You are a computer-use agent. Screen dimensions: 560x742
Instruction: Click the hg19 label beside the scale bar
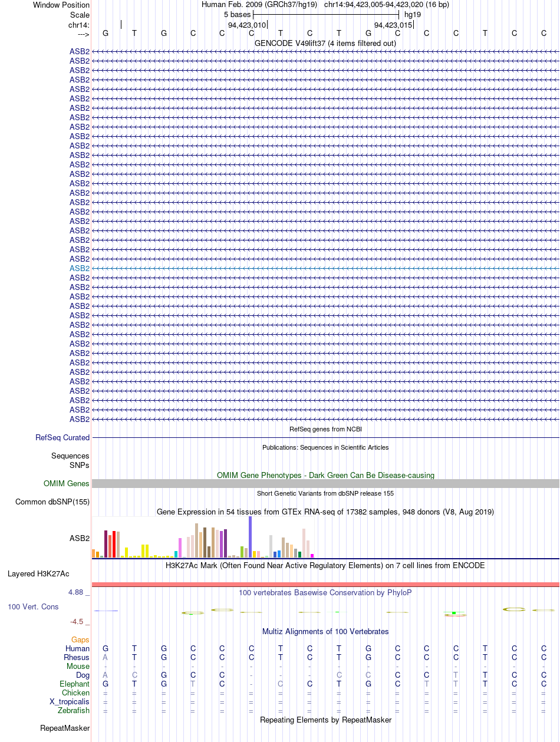click(x=413, y=14)
